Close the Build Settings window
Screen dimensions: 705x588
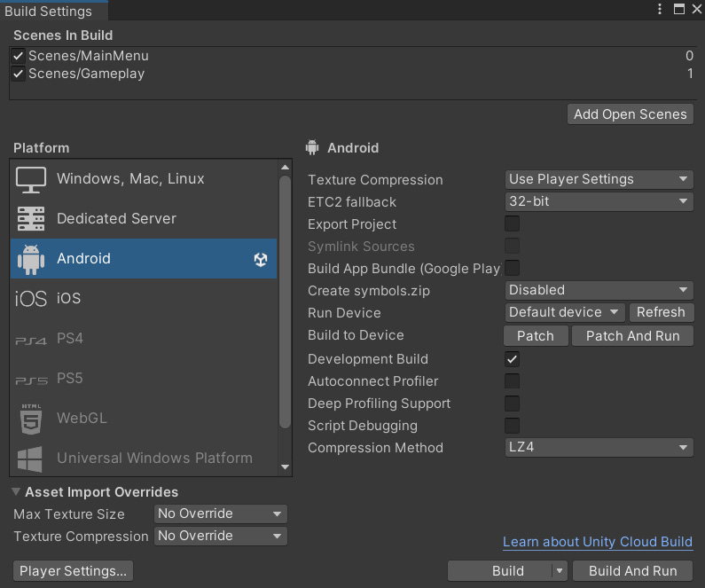[696, 9]
